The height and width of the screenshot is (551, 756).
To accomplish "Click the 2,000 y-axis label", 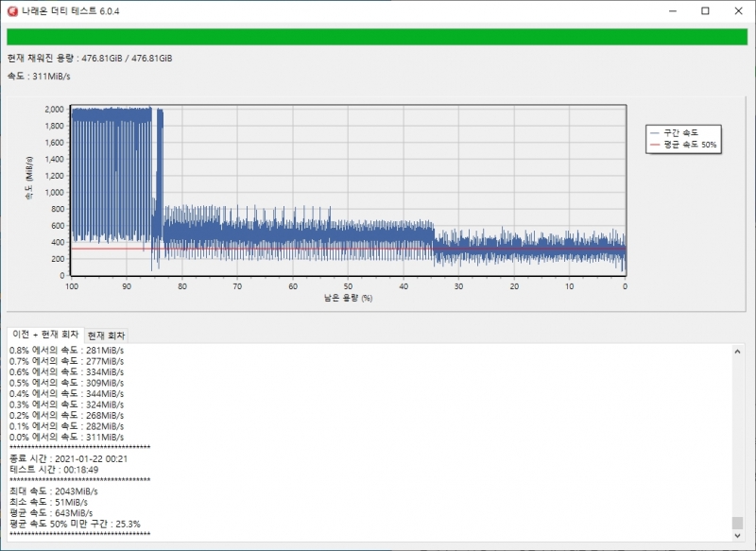I will click(55, 110).
